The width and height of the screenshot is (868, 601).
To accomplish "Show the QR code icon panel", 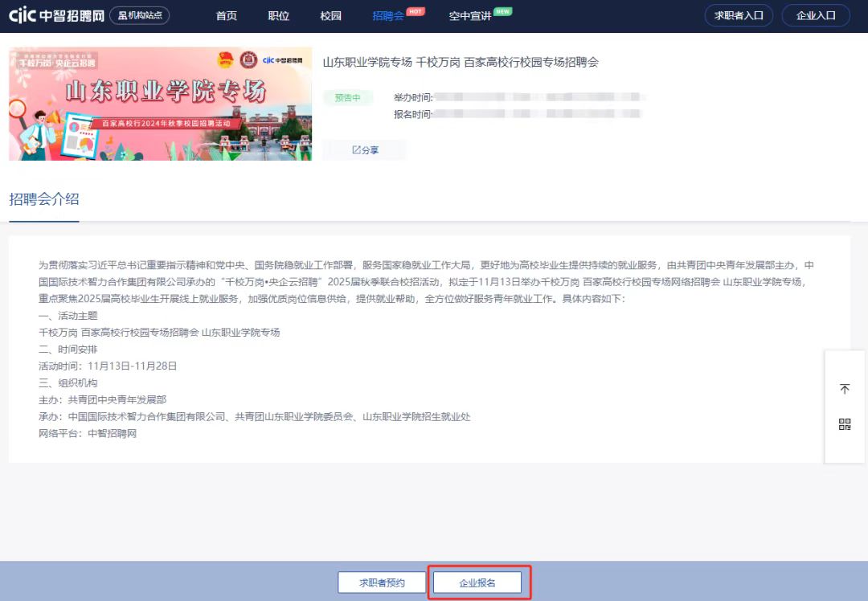I will [x=845, y=424].
